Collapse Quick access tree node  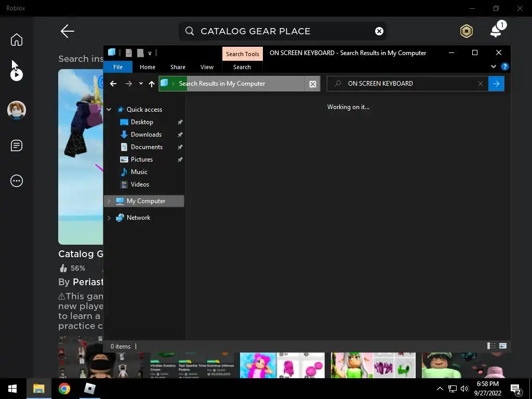coord(109,109)
